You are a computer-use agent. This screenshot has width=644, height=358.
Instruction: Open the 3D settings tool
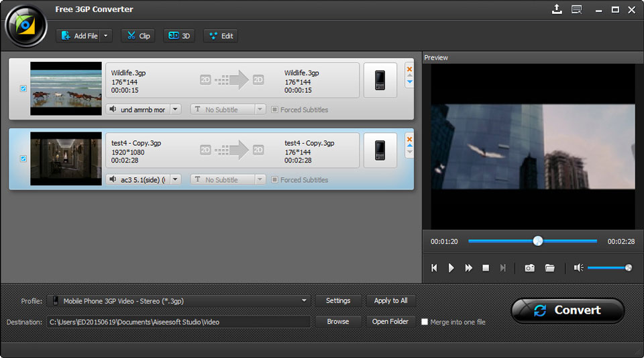[179, 36]
